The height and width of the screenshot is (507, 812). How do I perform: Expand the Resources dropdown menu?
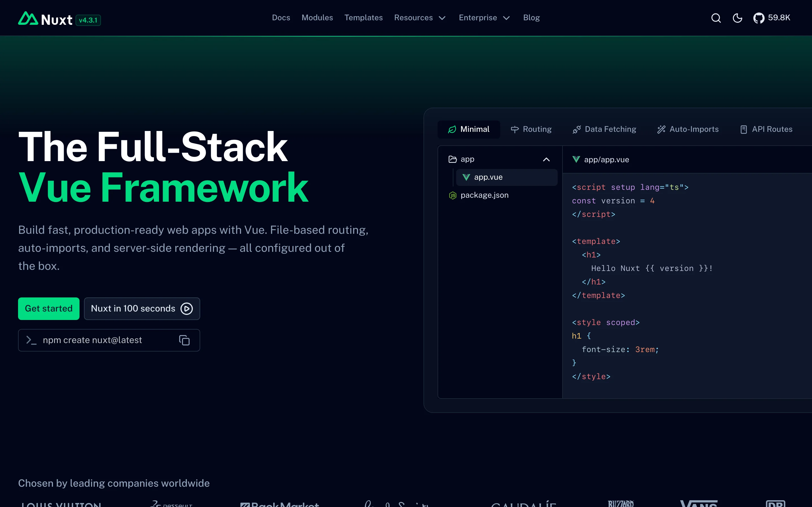(x=420, y=18)
